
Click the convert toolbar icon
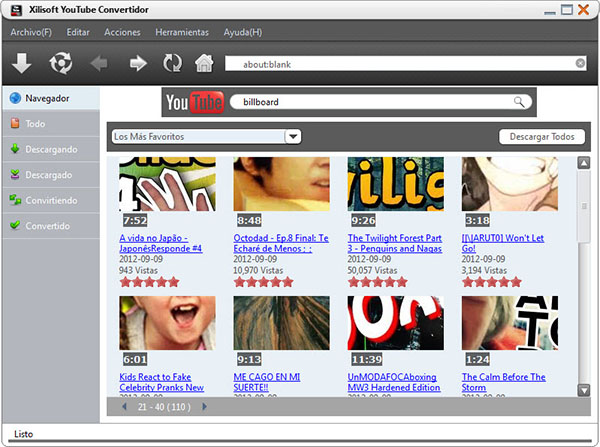60,63
